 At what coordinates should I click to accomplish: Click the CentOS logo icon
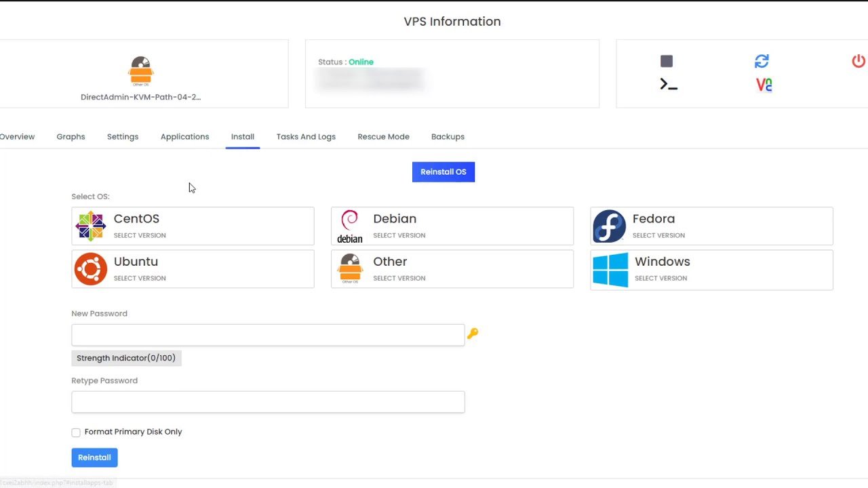pyautogui.click(x=91, y=226)
